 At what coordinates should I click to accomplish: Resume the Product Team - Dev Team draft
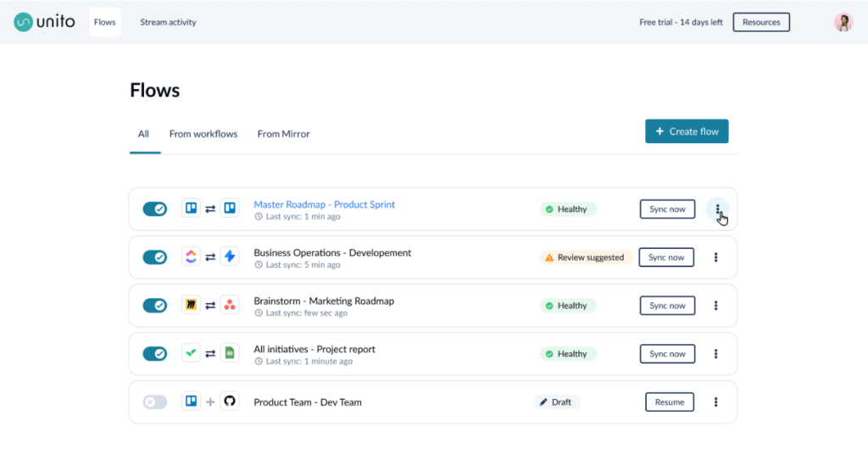(669, 401)
